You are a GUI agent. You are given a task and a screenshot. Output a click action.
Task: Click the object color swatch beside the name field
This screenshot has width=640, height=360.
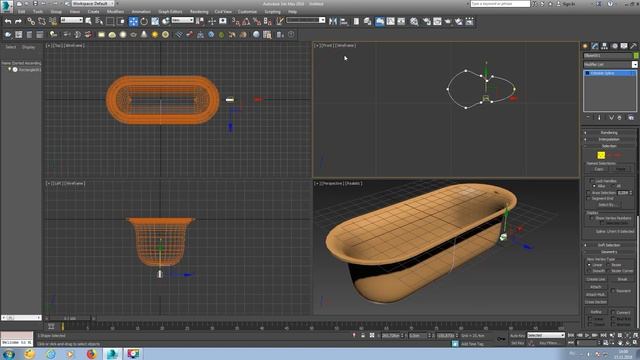[x=636, y=55]
